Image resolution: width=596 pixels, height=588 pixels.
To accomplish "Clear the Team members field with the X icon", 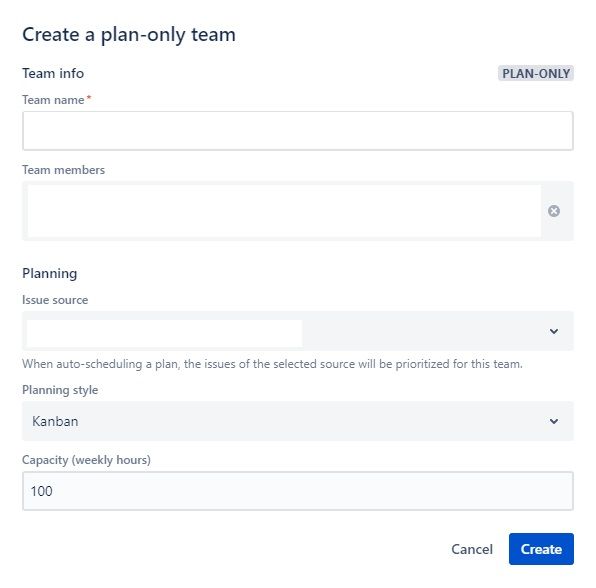I will (554, 211).
